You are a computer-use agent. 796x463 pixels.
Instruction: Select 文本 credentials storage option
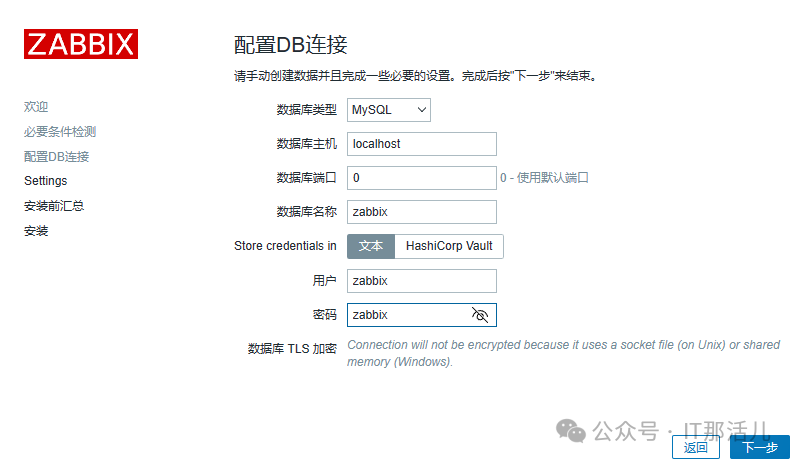(371, 246)
